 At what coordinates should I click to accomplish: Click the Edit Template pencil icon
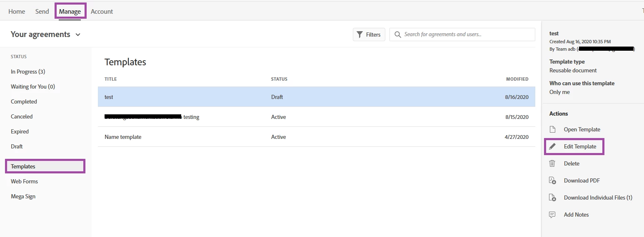tap(552, 146)
